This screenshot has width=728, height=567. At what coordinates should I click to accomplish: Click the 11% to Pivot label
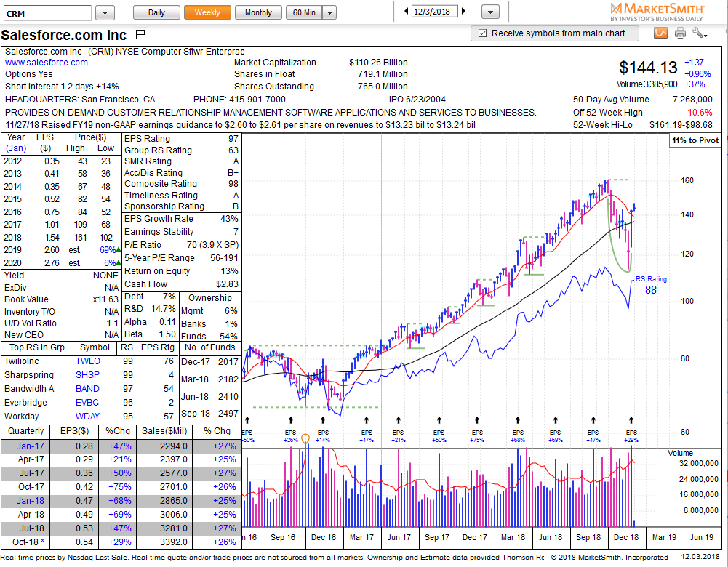coord(695,140)
